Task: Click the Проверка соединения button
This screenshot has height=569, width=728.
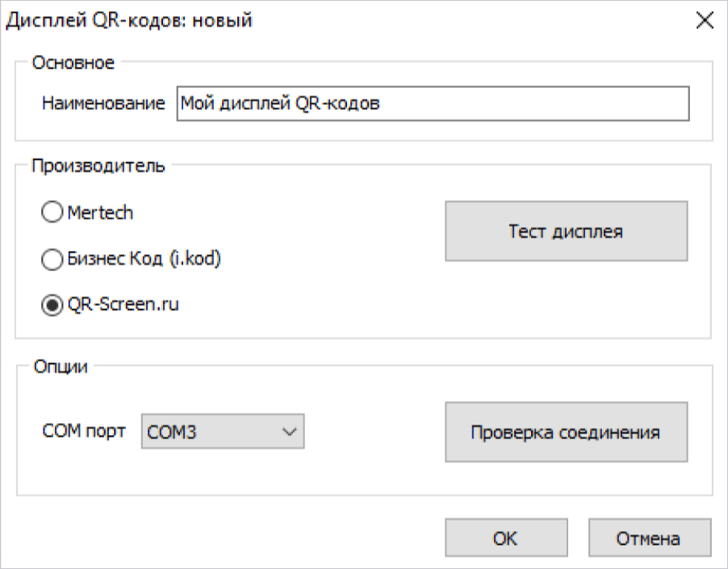Action: click(567, 432)
